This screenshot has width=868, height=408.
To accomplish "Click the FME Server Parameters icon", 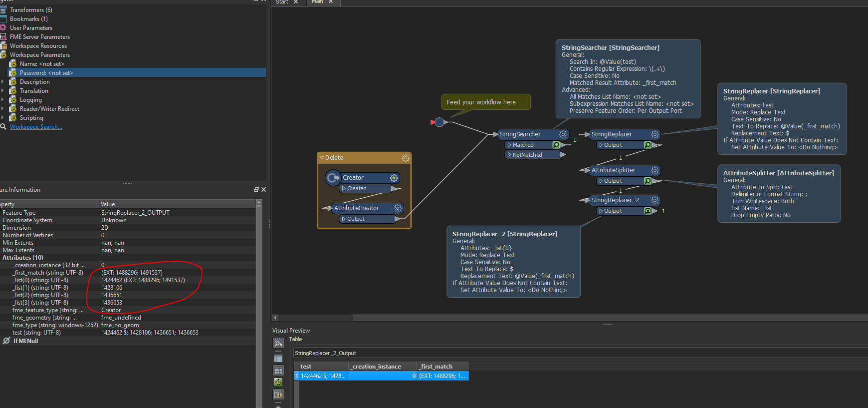I will point(3,36).
